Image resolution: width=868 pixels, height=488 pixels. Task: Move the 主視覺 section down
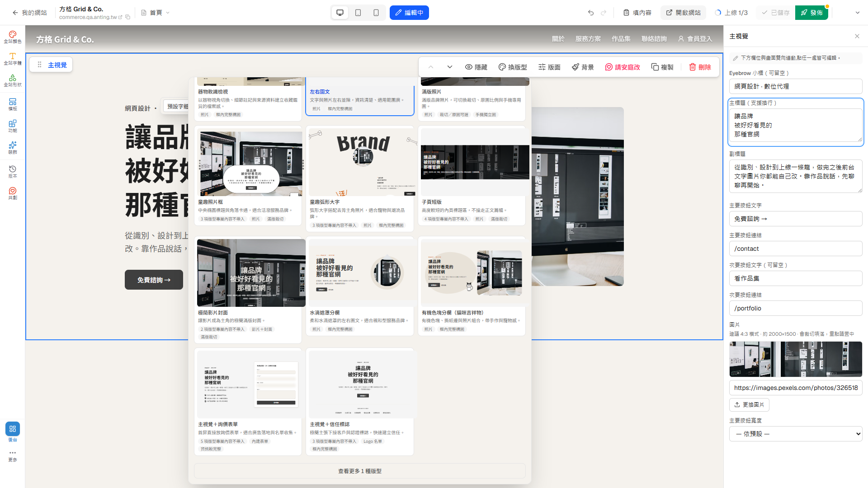[450, 67]
